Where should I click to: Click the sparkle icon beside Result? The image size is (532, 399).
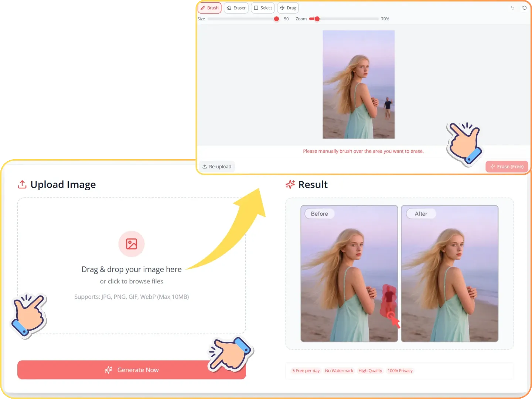[x=290, y=184]
